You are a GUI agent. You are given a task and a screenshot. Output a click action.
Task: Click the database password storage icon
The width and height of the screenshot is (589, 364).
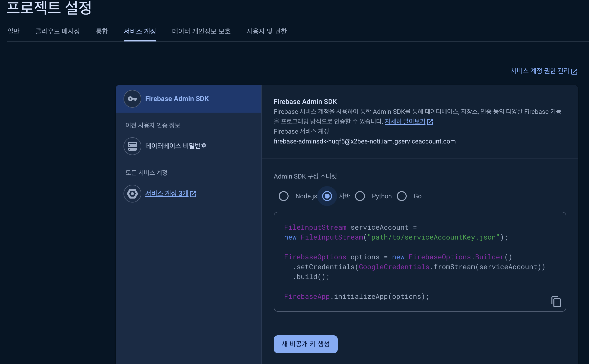132,146
